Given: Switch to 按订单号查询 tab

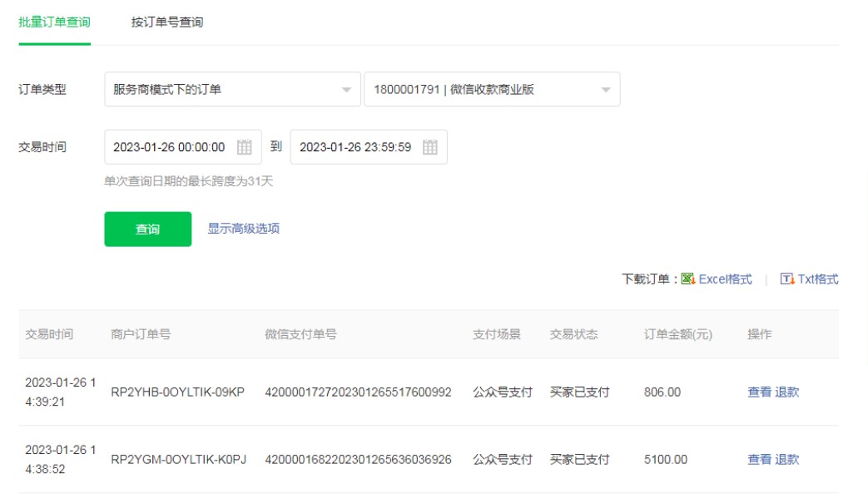Looking at the screenshot, I should click(166, 22).
